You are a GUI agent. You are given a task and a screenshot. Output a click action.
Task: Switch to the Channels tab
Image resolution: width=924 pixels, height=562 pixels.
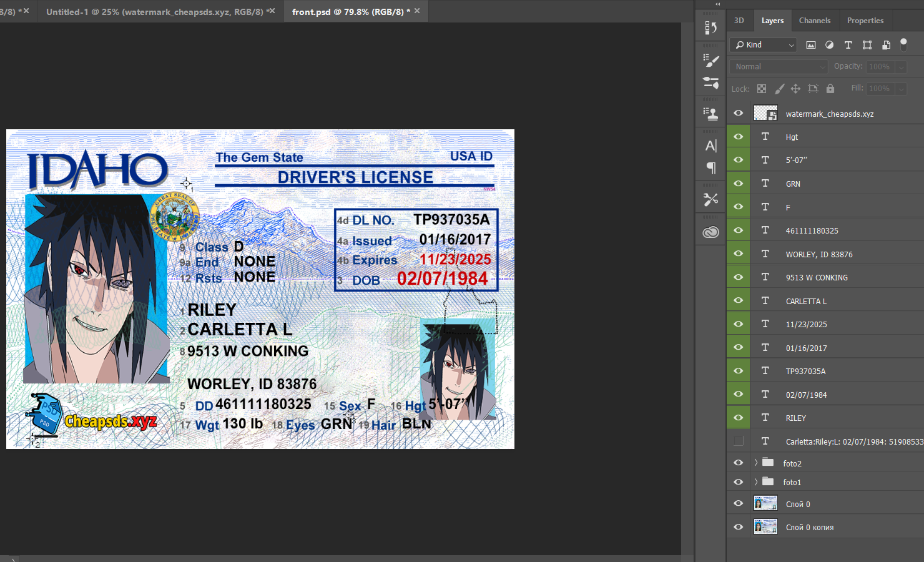click(815, 21)
